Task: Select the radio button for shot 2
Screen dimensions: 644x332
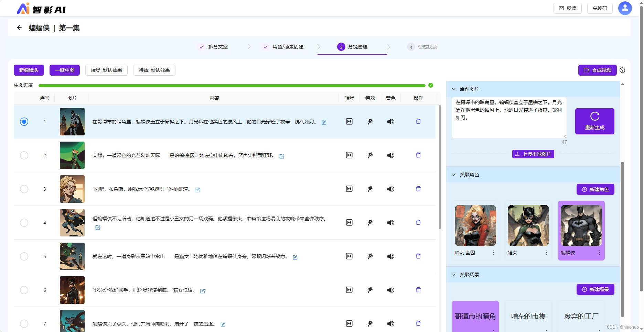Action: 24,155
